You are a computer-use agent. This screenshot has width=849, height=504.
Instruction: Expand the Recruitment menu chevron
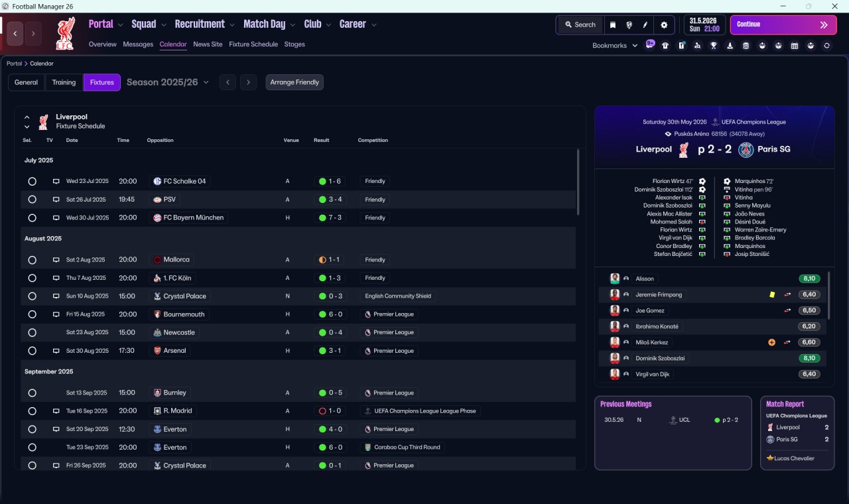232,25
